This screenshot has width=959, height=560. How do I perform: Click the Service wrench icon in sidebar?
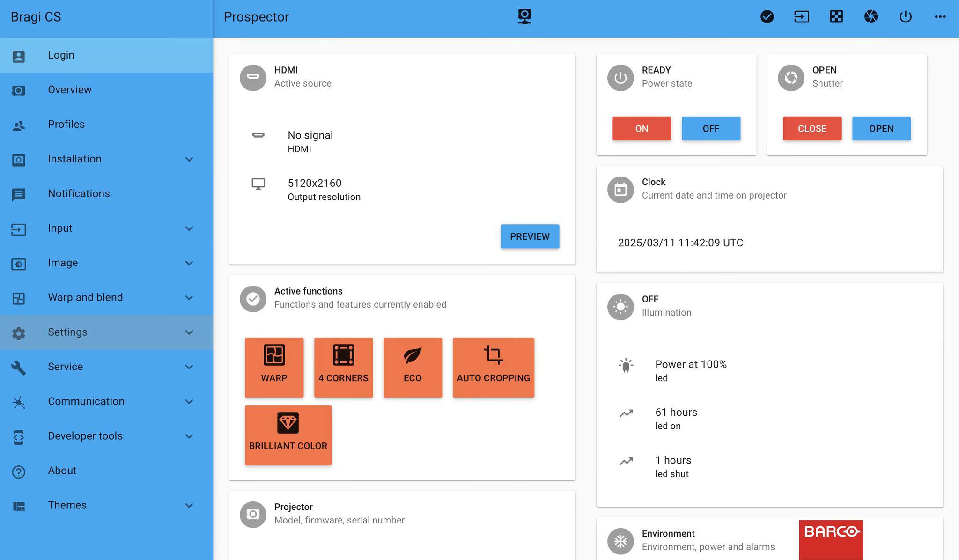[19, 368]
